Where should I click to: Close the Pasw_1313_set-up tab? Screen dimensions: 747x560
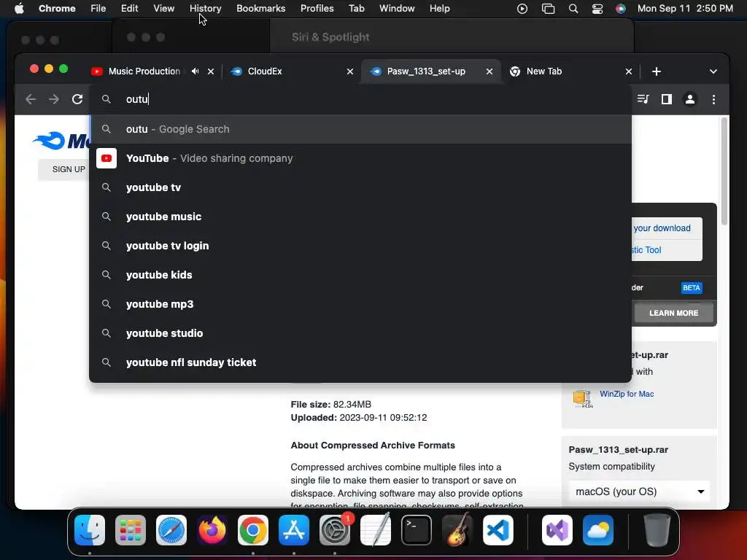tap(489, 71)
